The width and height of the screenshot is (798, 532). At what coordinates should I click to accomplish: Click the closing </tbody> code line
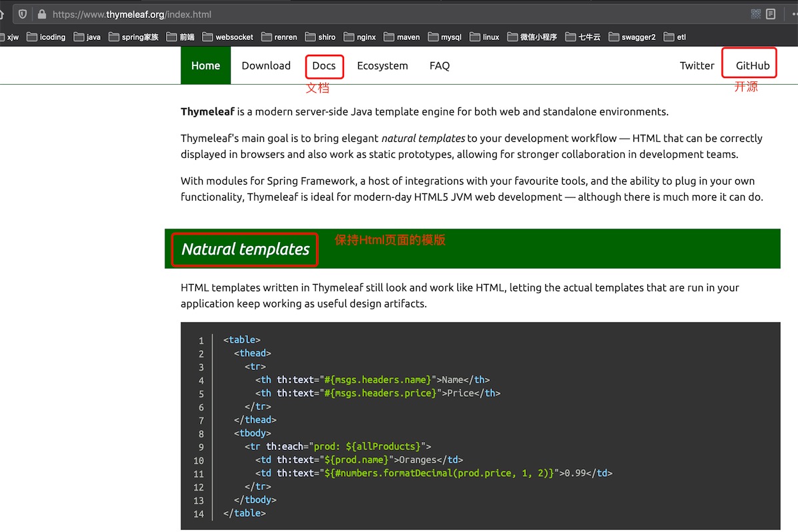255,500
